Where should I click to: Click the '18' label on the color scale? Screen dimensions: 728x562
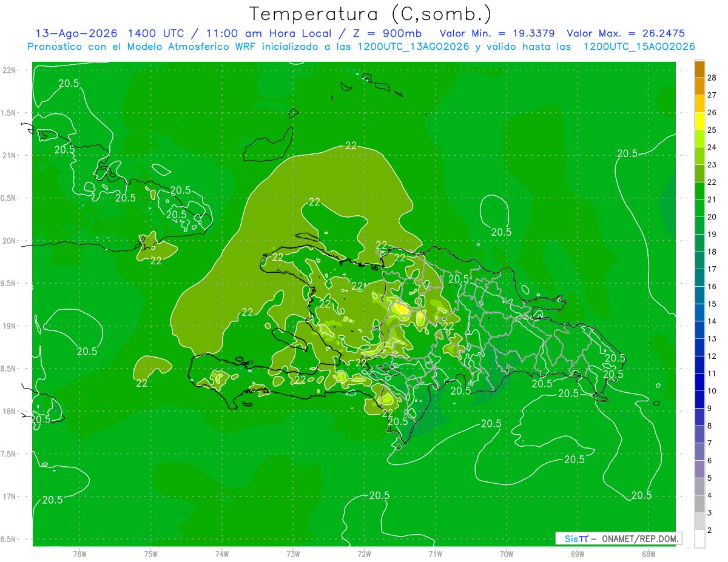712,252
